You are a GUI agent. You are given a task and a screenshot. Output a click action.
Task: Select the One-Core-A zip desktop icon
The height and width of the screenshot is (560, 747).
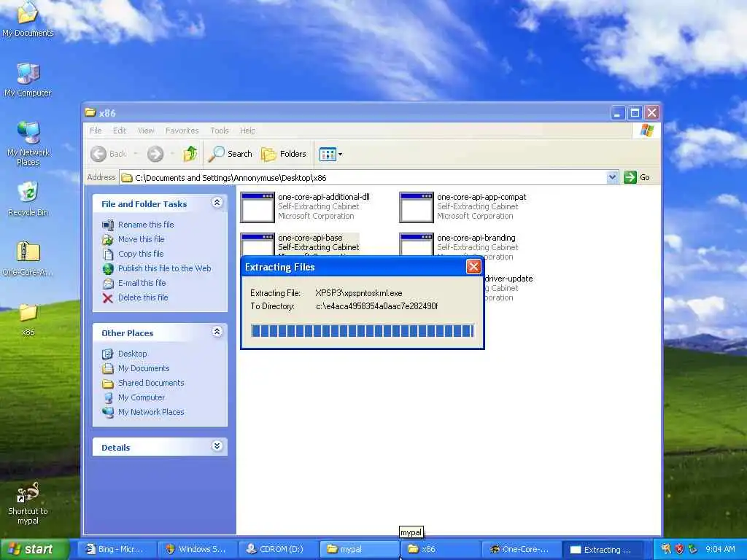(28, 259)
